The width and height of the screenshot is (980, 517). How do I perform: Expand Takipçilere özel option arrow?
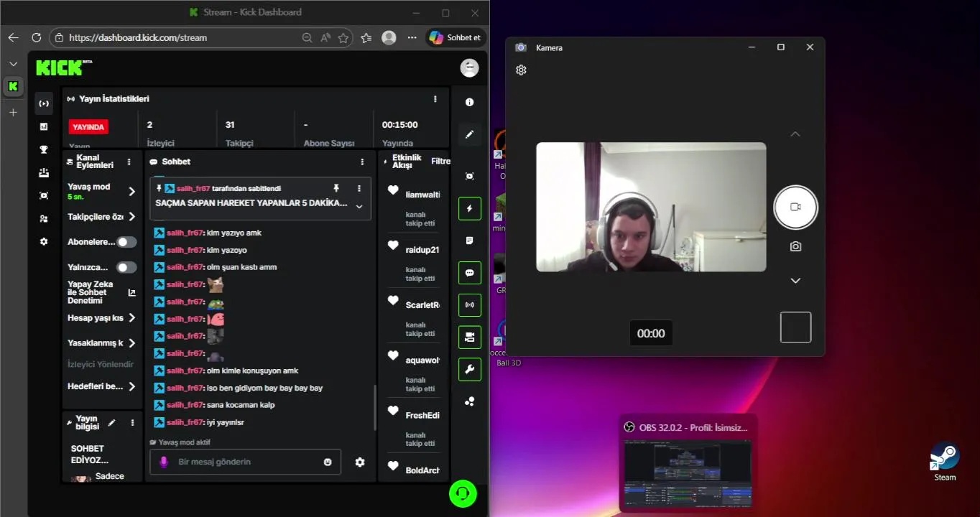click(x=131, y=217)
